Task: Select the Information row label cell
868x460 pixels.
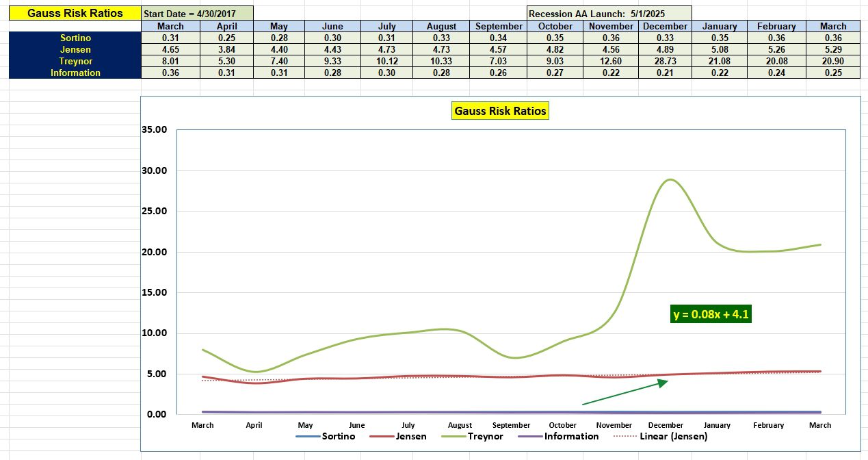Action: [x=75, y=73]
